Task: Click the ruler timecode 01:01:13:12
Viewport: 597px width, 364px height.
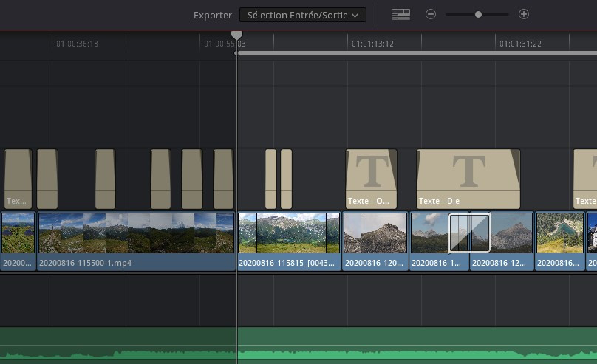Action: pyautogui.click(x=372, y=44)
